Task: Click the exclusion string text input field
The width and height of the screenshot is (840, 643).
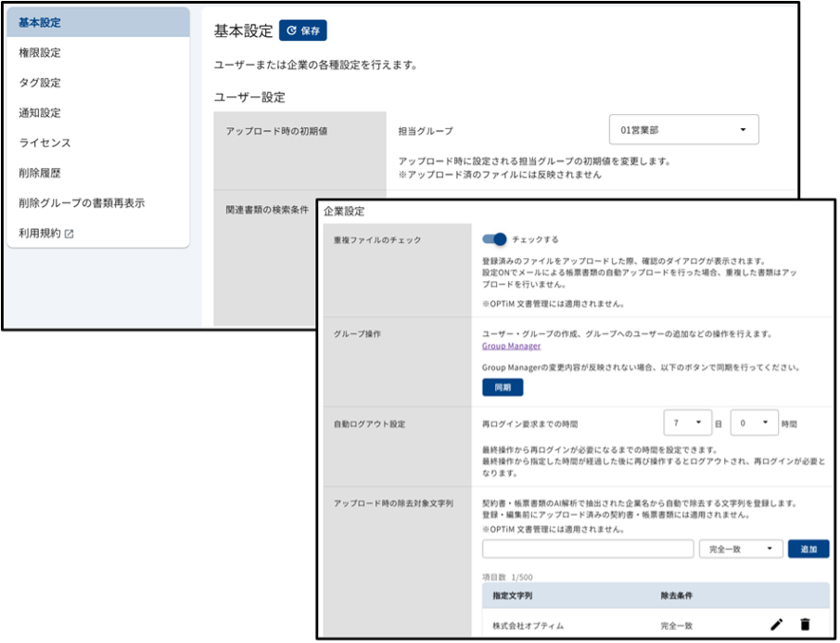Action: [x=588, y=549]
